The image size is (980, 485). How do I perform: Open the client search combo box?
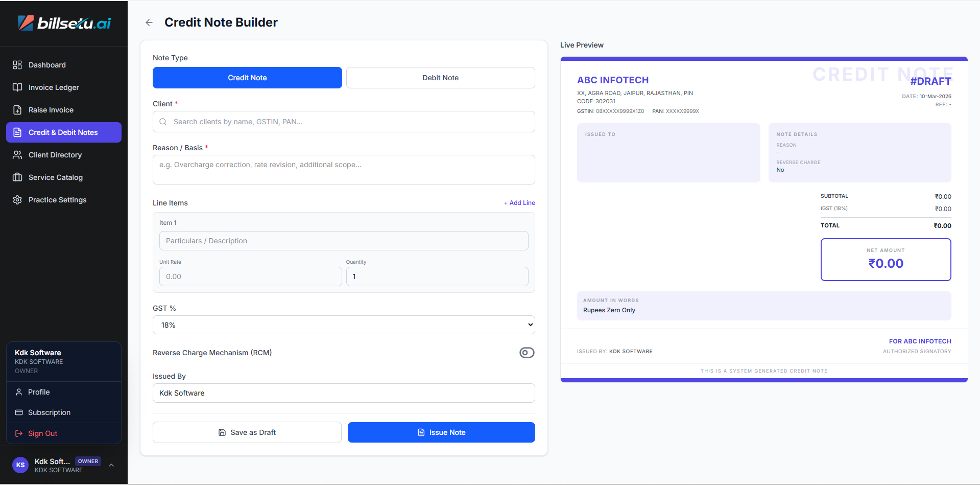click(344, 122)
